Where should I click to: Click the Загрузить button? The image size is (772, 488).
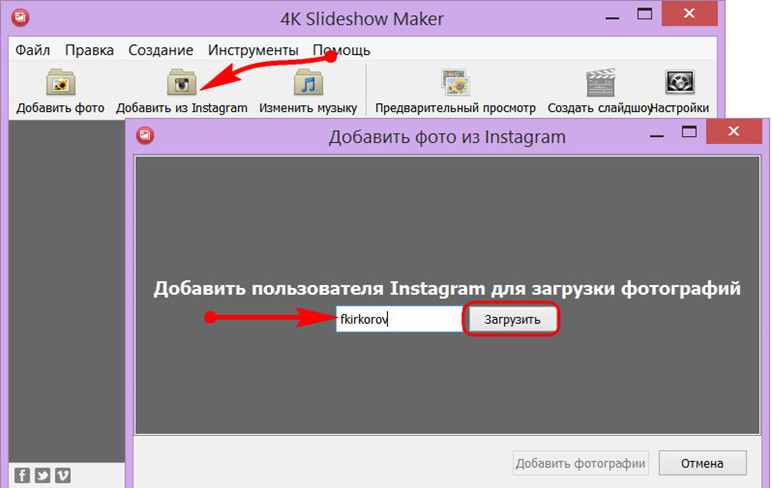(x=512, y=319)
